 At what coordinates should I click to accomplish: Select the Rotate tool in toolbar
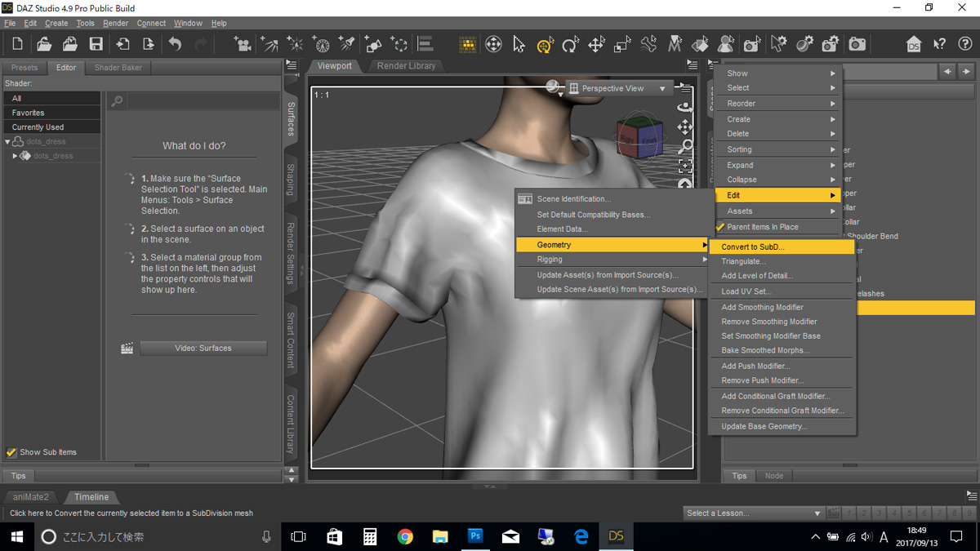click(570, 44)
